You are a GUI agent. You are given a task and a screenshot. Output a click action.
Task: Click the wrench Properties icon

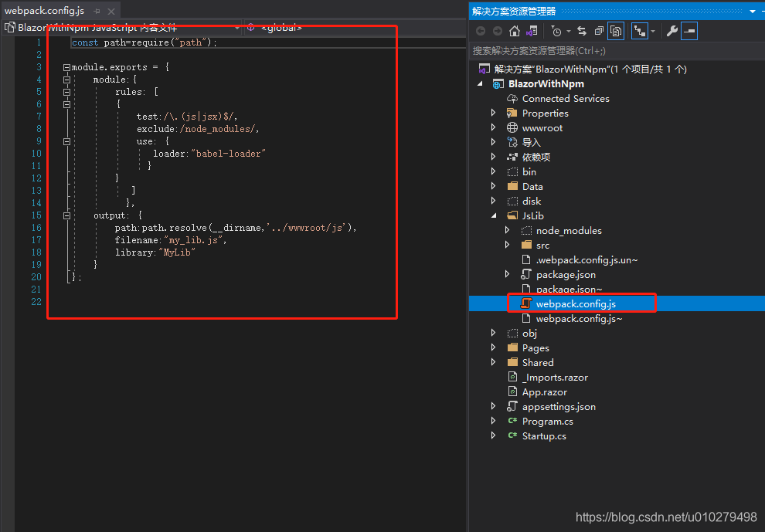[671, 31]
